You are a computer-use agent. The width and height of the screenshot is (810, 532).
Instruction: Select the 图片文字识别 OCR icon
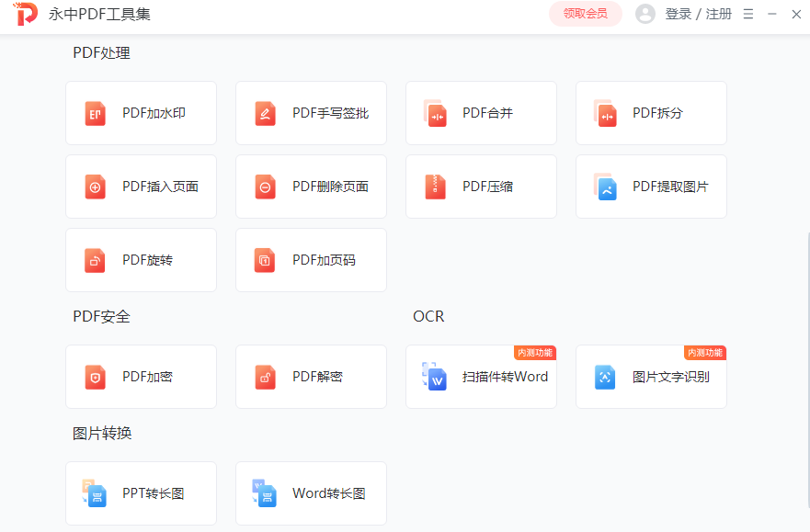(605, 378)
